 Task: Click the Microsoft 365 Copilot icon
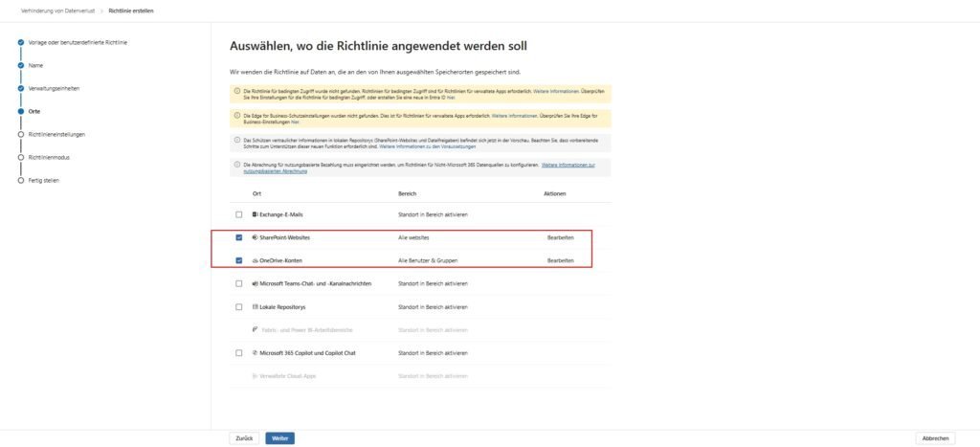255,352
